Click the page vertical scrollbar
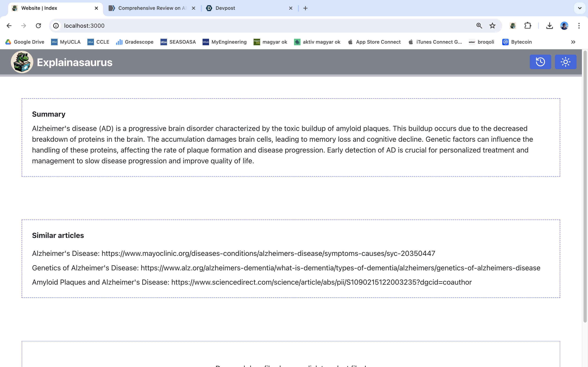The width and height of the screenshot is (588, 367). click(x=585, y=187)
